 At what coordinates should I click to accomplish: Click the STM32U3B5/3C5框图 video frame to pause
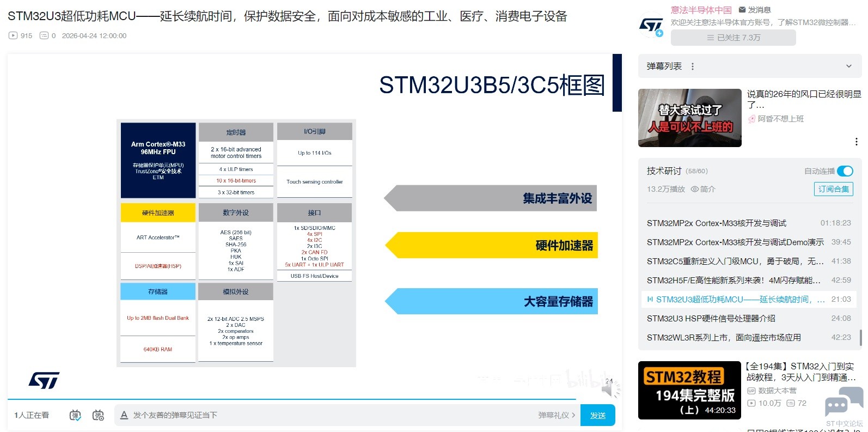(315, 226)
